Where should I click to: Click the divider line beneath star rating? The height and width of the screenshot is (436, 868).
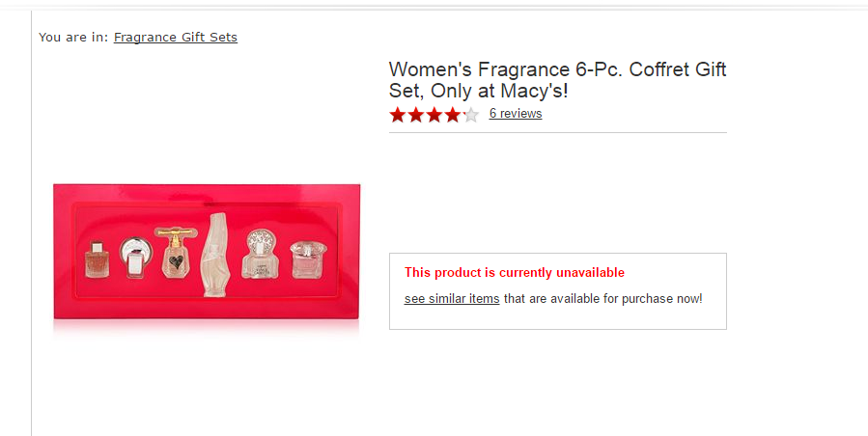[x=557, y=132]
